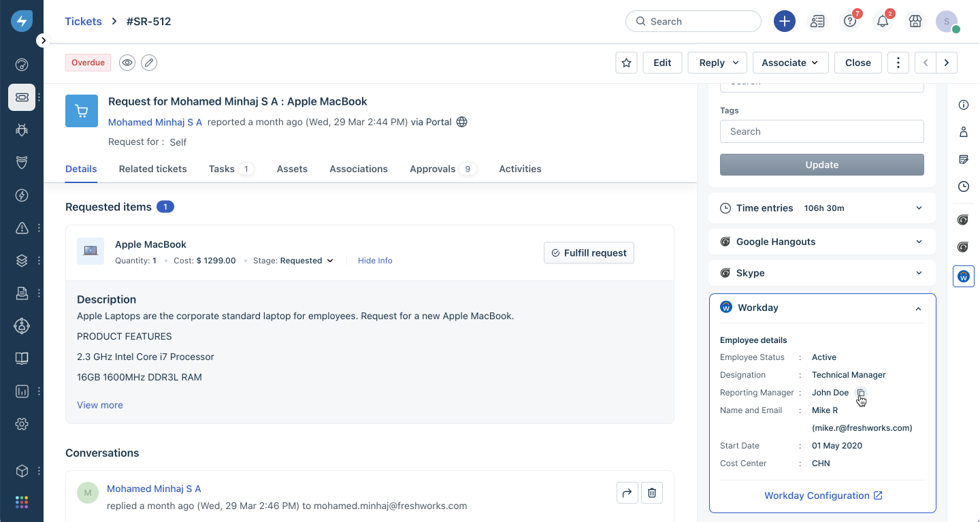The width and height of the screenshot is (980, 522).
Task: Select the Details tab
Action: (x=81, y=169)
